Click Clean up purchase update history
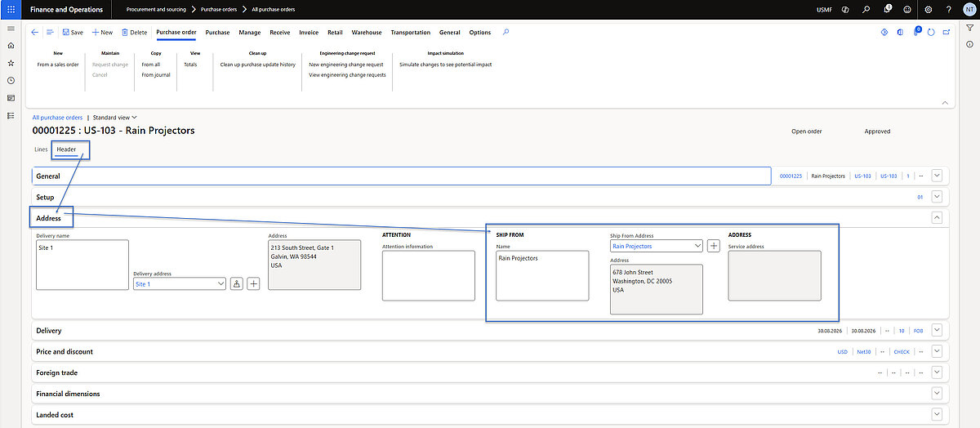Screen dimensions: 980x428 [x=258, y=65]
